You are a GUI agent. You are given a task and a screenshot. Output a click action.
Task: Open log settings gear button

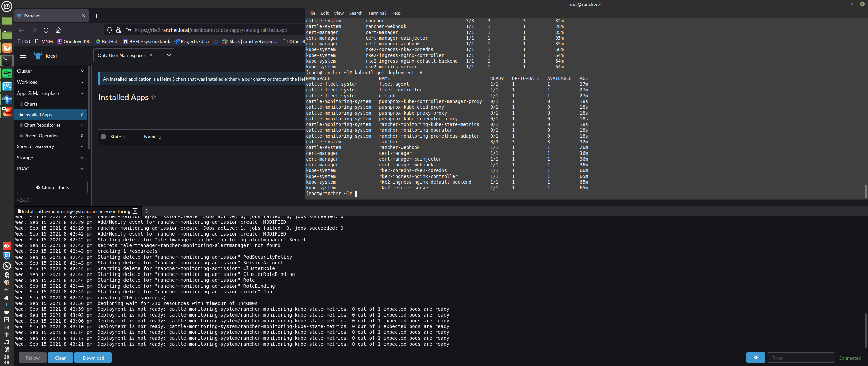point(755,358)
